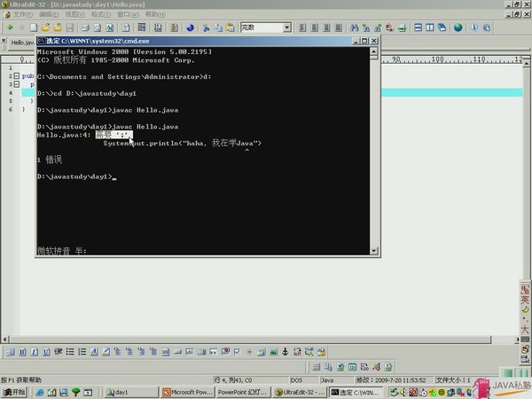Click Internet Explorer quick launch icon
Screen dimensions: 532x399
click(x=40, y=393)
